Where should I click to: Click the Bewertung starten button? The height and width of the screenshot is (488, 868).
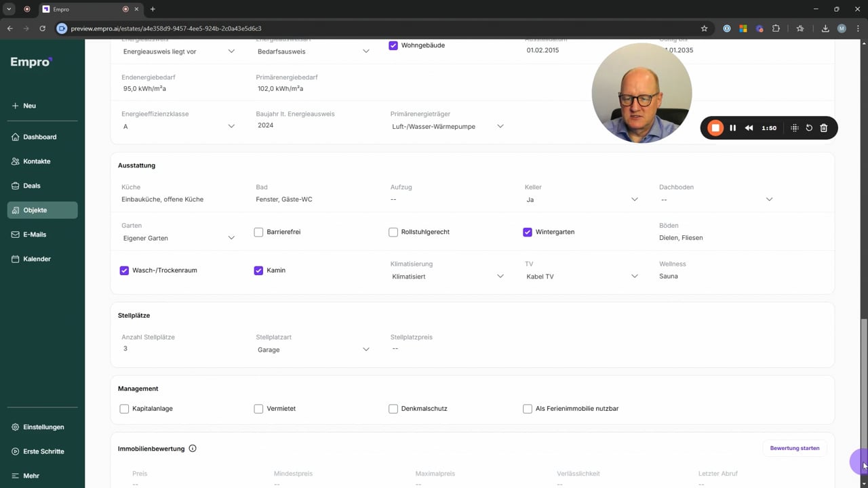795,448
